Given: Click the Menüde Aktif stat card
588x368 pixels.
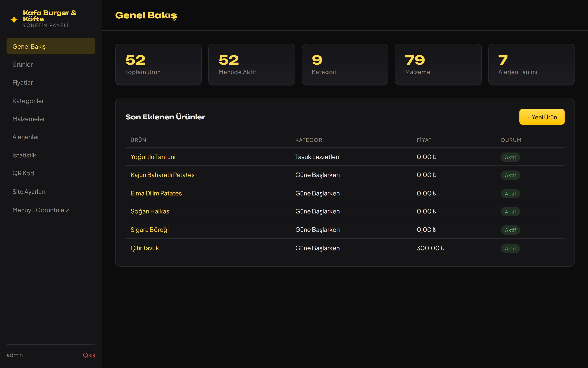Looking at the screenshot, I should 252,64.
